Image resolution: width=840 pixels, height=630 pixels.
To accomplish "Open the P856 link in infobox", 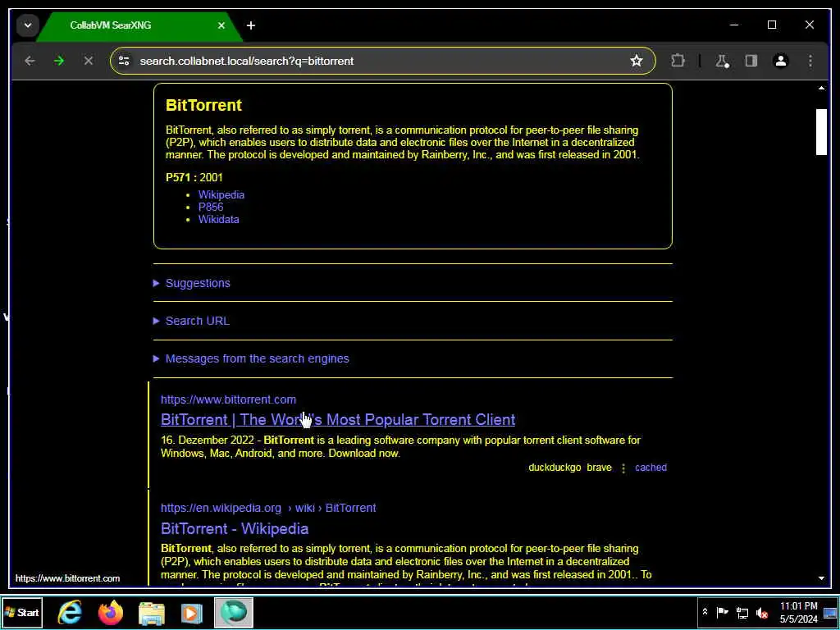I will pyautogui.click(x=211, y=208).
